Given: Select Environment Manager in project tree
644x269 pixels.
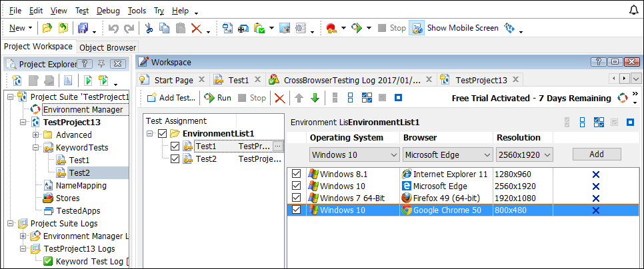Looking at the screenshot, I should tap(83, 109).
